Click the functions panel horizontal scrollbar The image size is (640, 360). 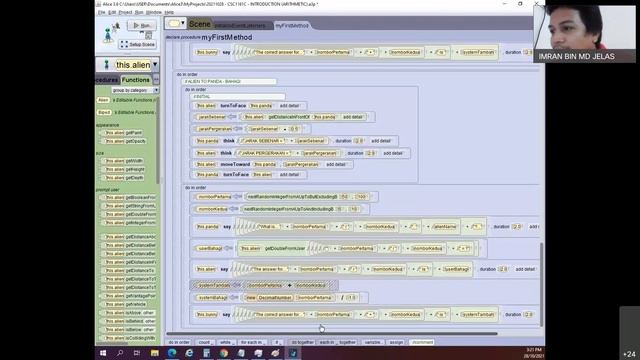coord(112,343)
